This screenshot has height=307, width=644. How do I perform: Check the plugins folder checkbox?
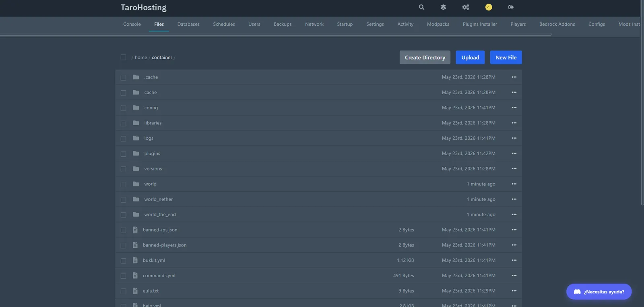click(124, 154)
